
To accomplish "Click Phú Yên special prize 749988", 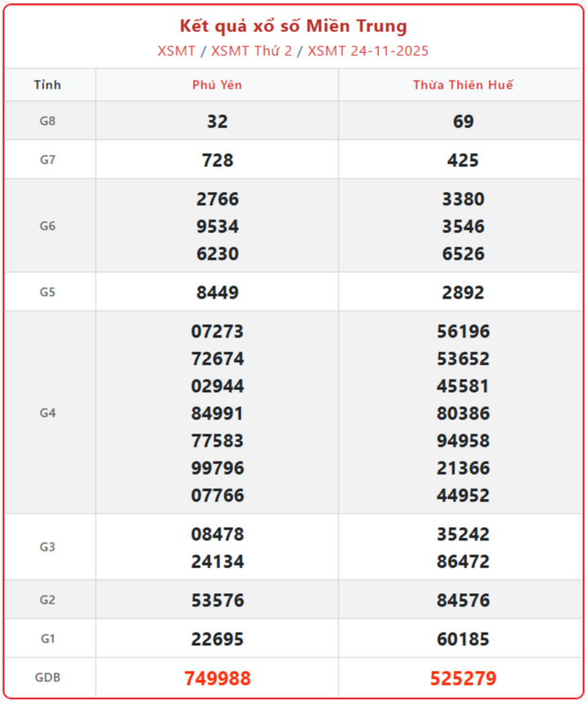I will click(217, 678).
